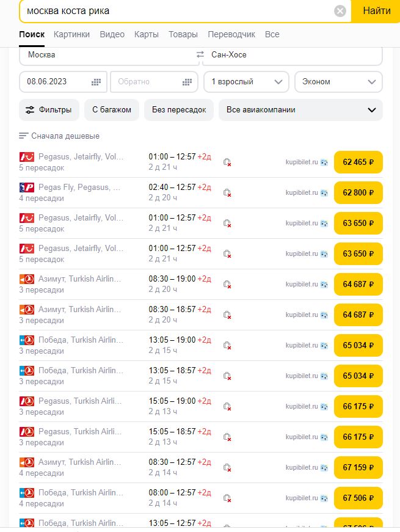Screen dimensions: 400x532
Task: Switch to the Картинки tab
Action: 71,34
